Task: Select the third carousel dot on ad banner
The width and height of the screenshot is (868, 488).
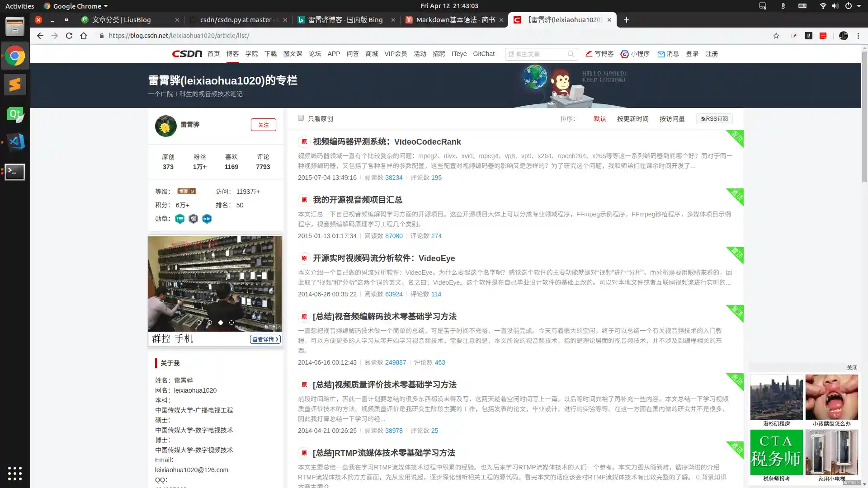Action: [221, 323]
